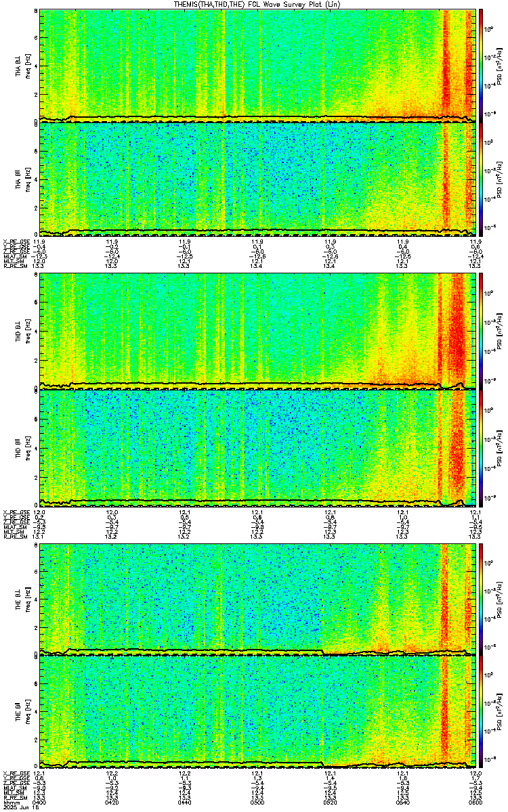Click the color bar beside THE B∥ panel

[481, 713]
